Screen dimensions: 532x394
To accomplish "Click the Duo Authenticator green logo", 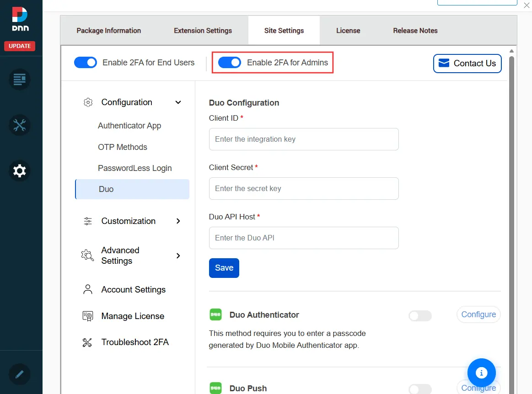I will [x=215, y=314].
